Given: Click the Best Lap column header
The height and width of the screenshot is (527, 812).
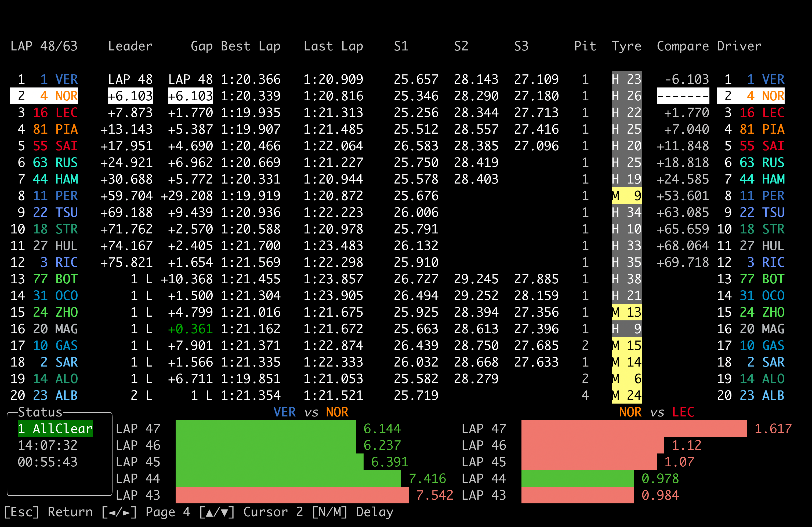Looking at the screenshot, I should pyautogui.click(x=251, y=46).
